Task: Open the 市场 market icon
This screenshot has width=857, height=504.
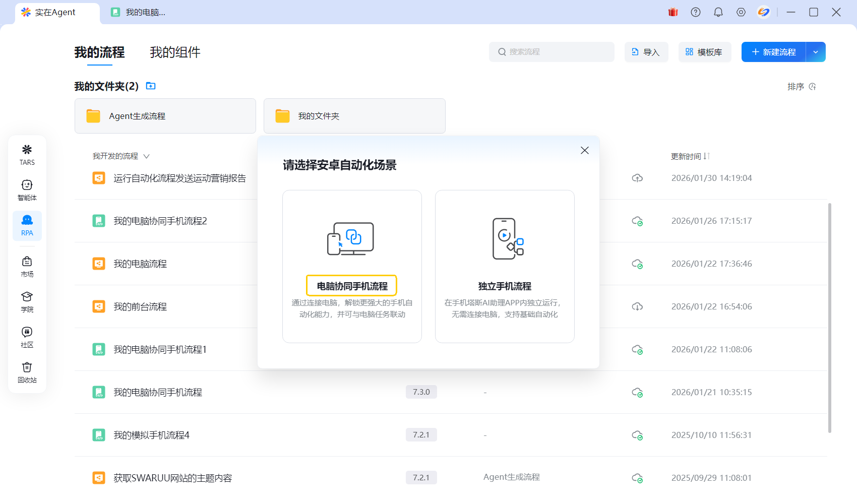Action: tap(27, 266)
